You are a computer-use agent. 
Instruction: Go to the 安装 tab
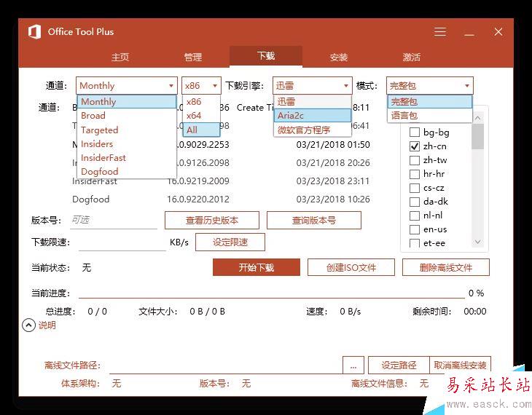(x=339, y=57)
